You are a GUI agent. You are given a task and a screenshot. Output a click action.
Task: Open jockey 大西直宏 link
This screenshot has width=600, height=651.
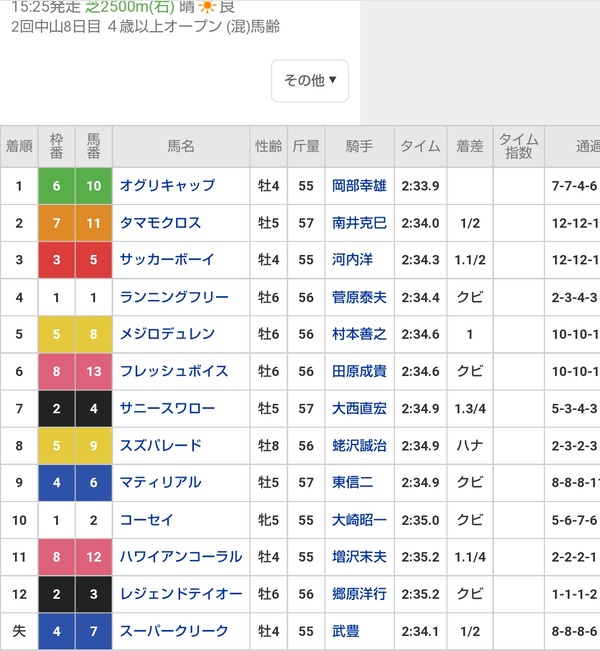click(x=359, y=409)
